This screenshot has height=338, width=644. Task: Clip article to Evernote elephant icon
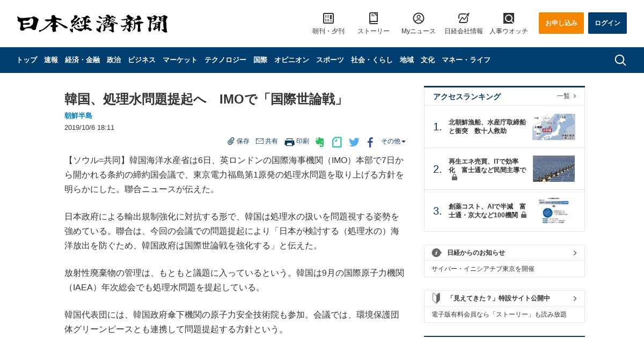(x=320, y=142)
